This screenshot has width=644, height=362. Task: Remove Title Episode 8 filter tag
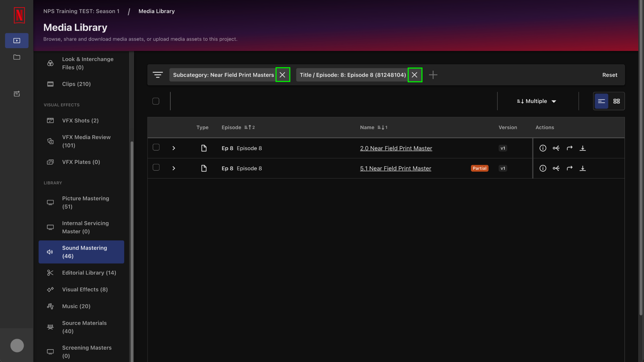[415, 75]
